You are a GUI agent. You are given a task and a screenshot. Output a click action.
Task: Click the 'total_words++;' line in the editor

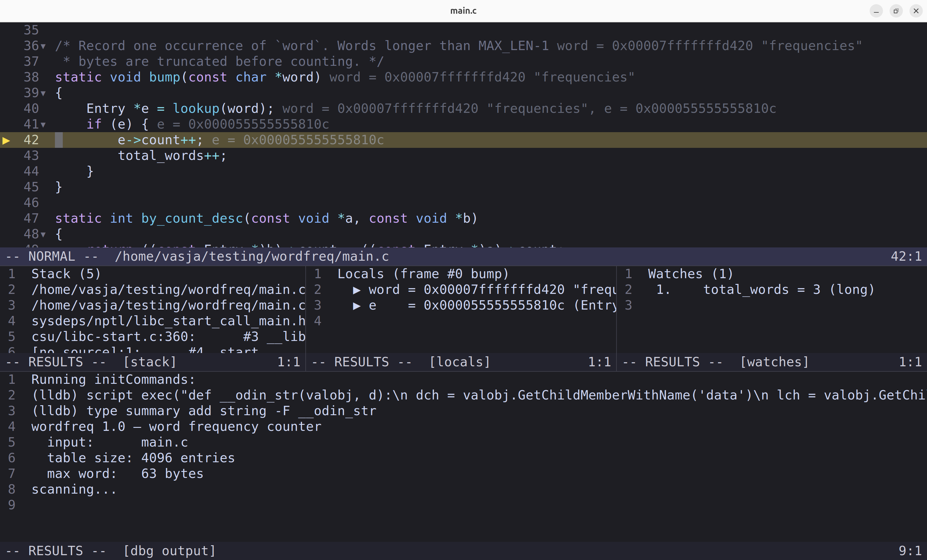172,156
